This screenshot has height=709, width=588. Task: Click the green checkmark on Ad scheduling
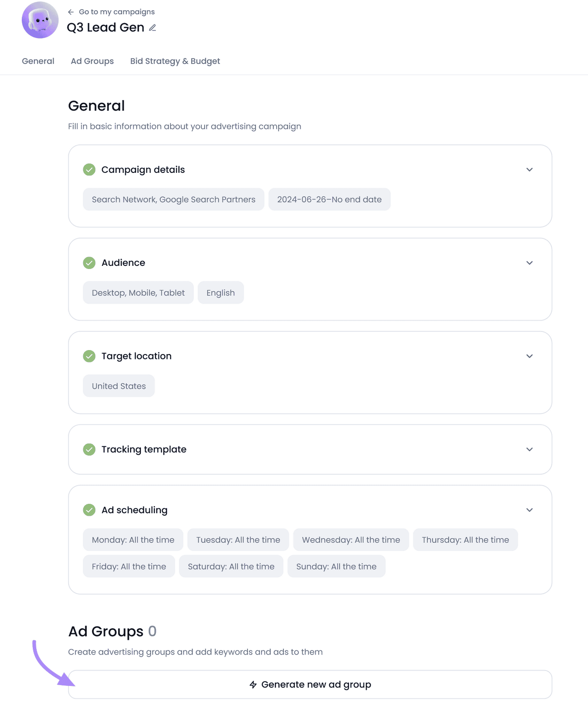(89, 510)
